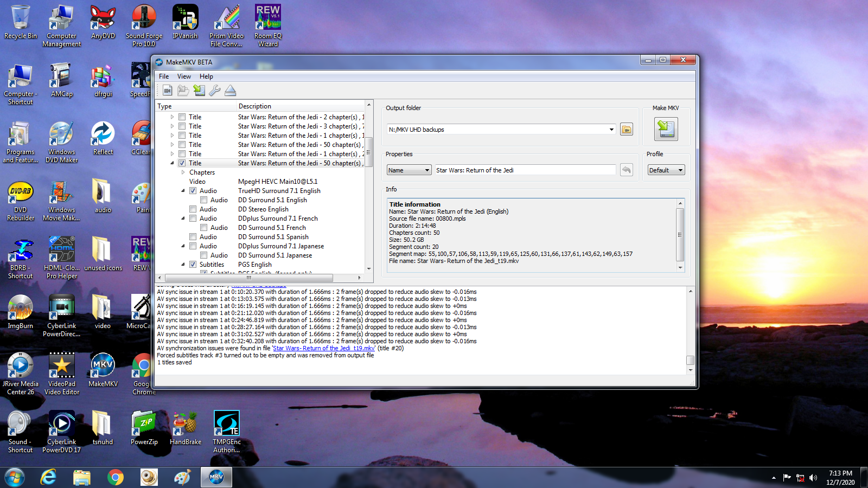The height and width of the screenshot is (488, 868).
Task: Click the title tree vertical scrollbar thumb
Action: tap(369, 151)
